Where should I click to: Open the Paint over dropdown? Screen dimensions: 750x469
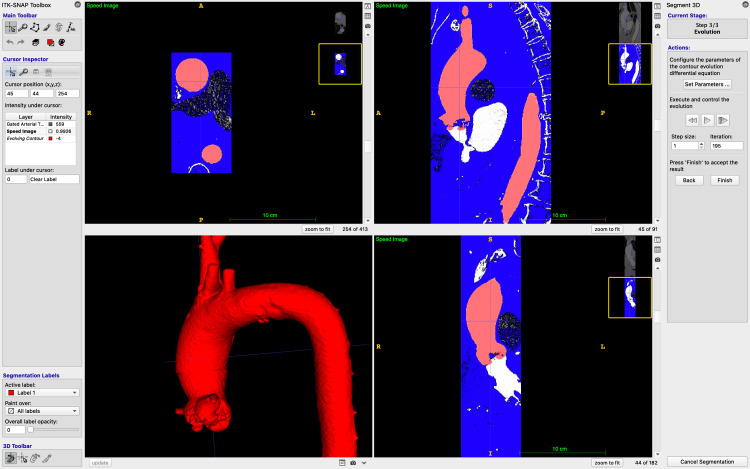click(x=42, y=411)
